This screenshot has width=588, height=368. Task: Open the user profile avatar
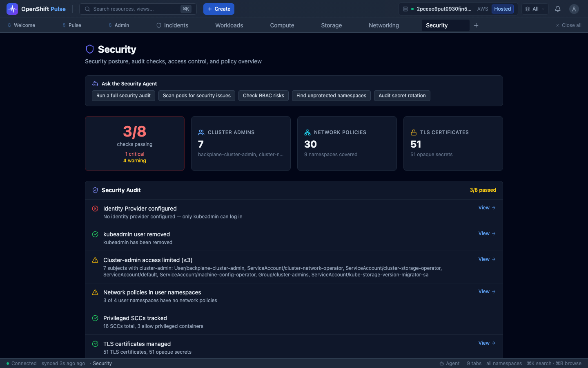coord(574,9)
